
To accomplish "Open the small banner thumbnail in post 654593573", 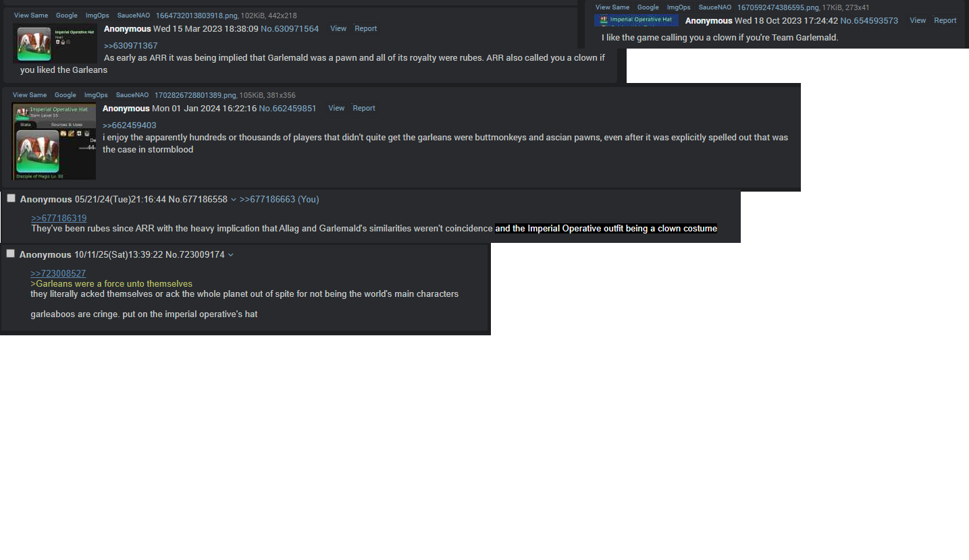I will click(x=636, y=20).
